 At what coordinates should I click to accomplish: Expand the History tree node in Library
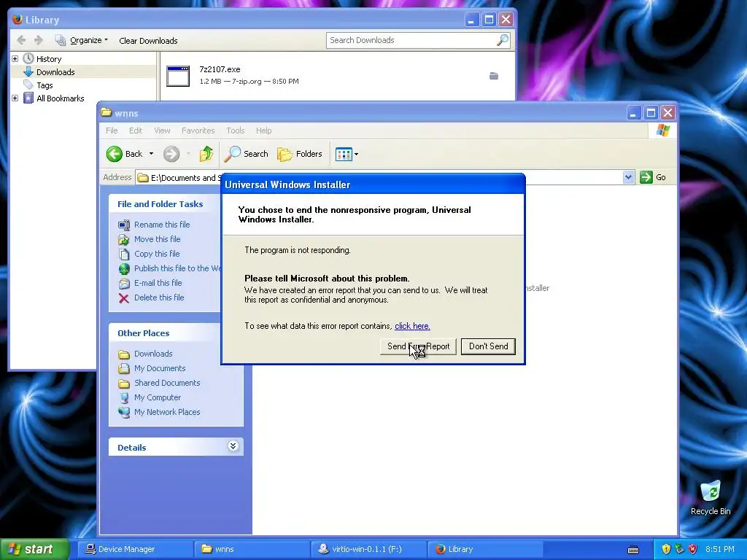tap(15, 58)
